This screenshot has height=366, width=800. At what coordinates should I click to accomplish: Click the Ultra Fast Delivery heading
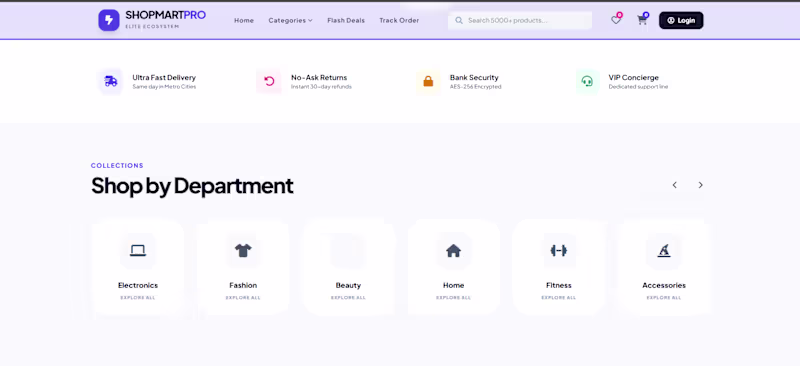pyautogui.click(x=164, y=78)
